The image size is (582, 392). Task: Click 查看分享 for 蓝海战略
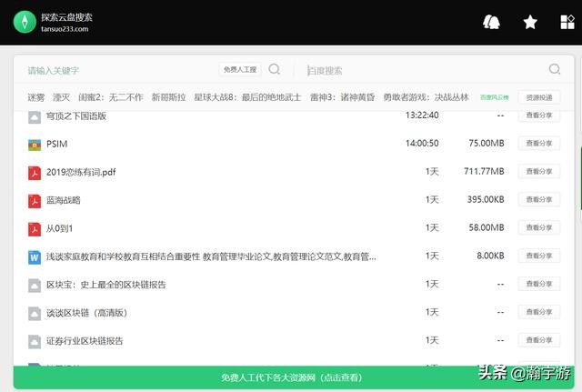coord(539,200)
